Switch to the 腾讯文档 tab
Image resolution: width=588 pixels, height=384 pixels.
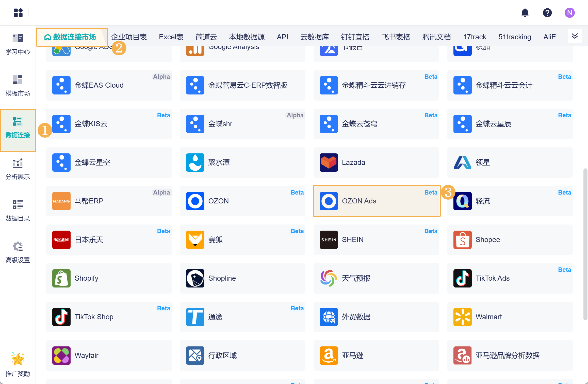coord(436,37)
